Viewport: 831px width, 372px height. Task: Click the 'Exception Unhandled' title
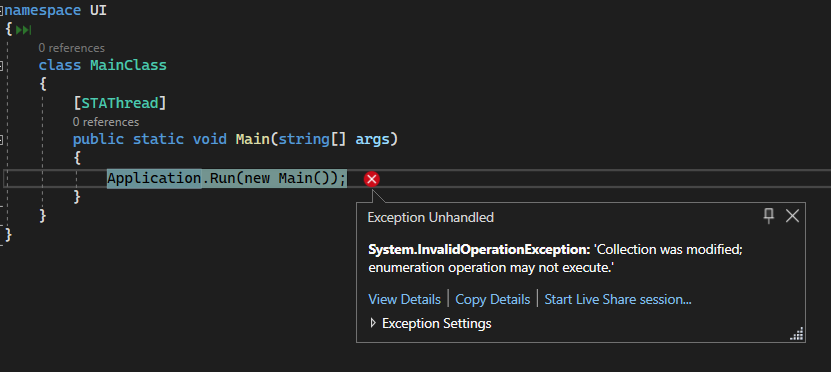click(430, 217)
